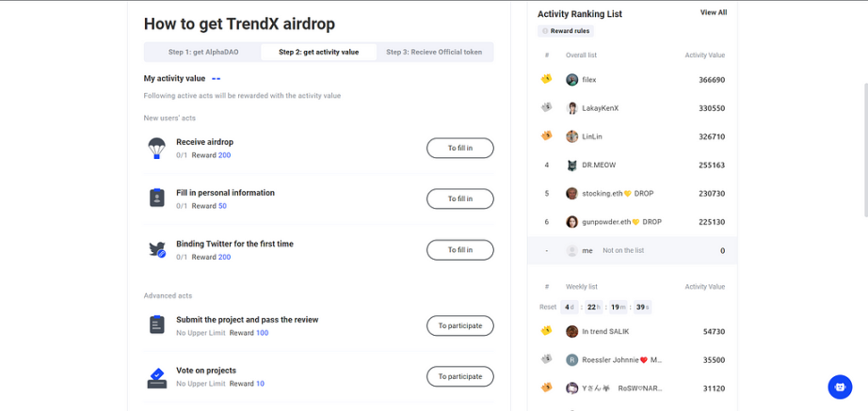Click stocking.eth's avatar
868x411 pixels.
(571, 194)
